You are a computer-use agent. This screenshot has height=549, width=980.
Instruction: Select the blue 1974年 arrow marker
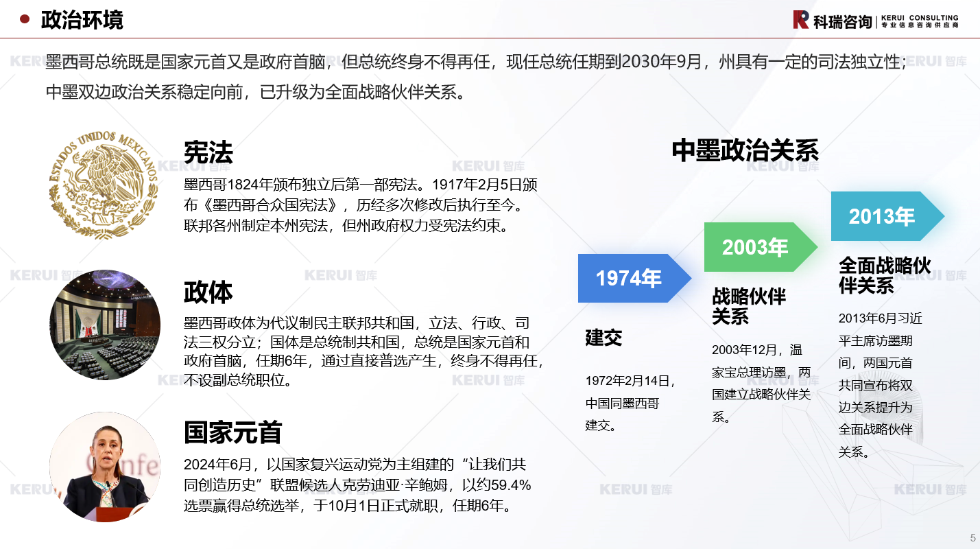coord(631,278)
